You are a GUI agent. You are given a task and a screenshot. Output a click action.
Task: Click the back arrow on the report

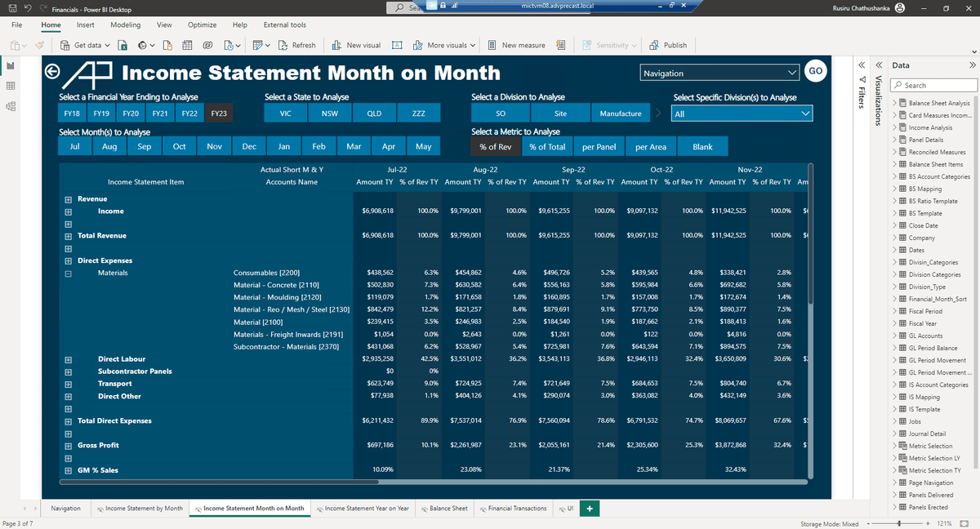click(51, 72)
